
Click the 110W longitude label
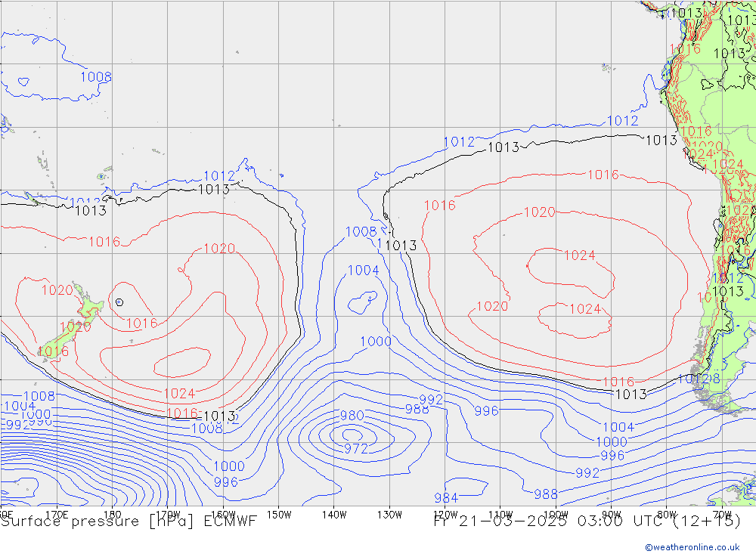point(500,515)
